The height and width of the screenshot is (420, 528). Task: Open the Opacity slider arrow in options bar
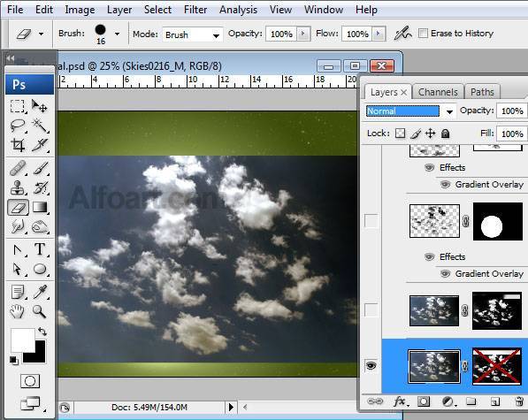coord(303,34)
